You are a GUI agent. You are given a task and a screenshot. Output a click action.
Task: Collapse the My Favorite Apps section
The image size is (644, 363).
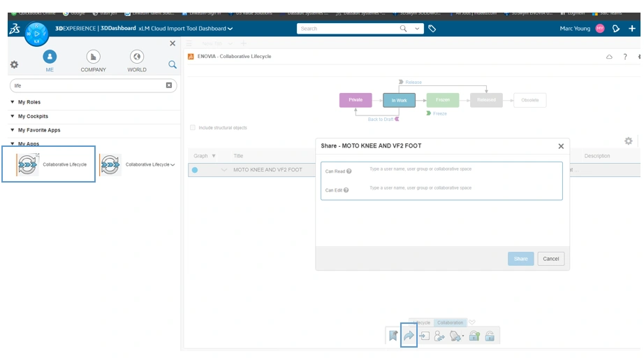(x=13, y=130)
